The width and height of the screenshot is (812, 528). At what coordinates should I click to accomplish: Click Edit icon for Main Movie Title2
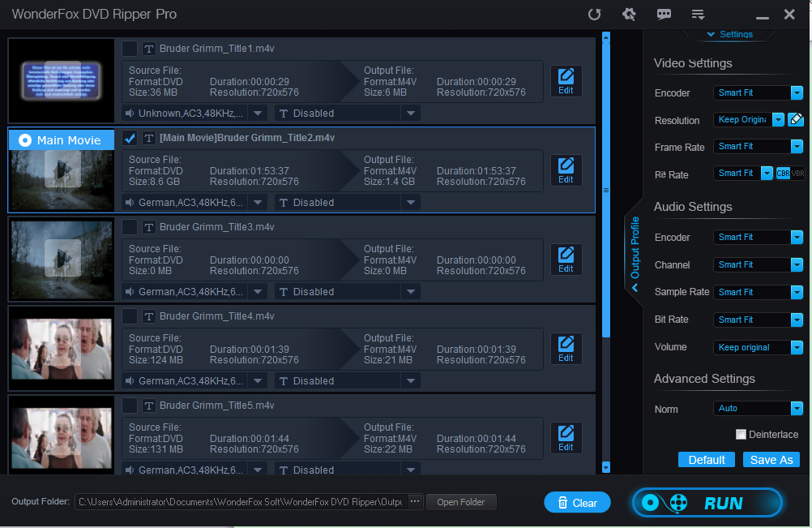coord(566,170)
